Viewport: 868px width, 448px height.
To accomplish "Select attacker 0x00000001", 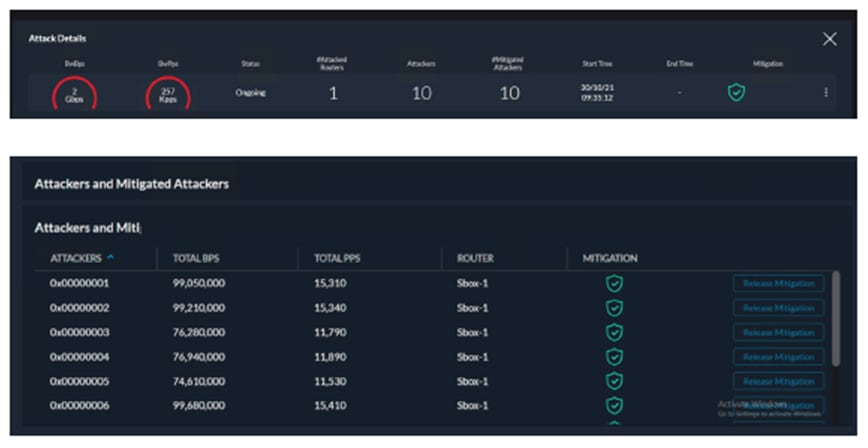I will point(79,284).
